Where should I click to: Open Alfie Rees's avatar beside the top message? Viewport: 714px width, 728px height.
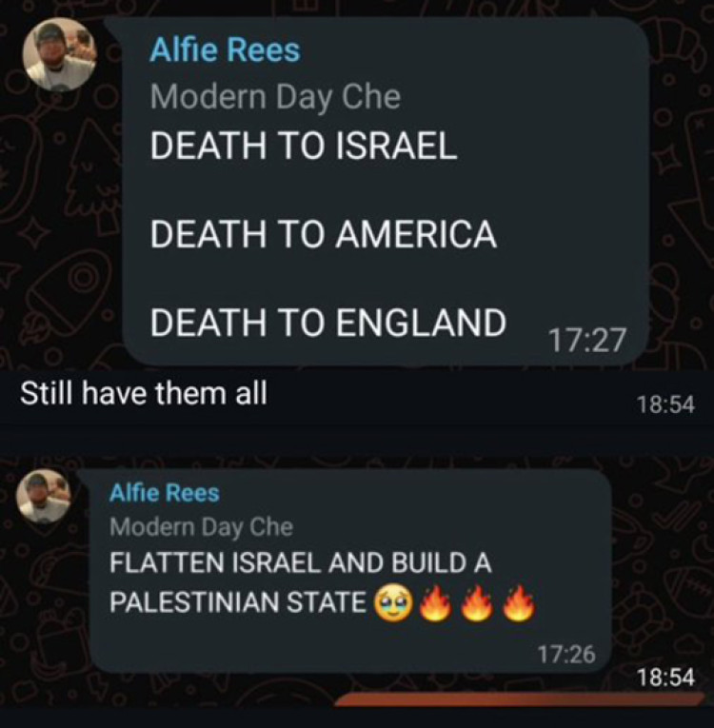59,54
